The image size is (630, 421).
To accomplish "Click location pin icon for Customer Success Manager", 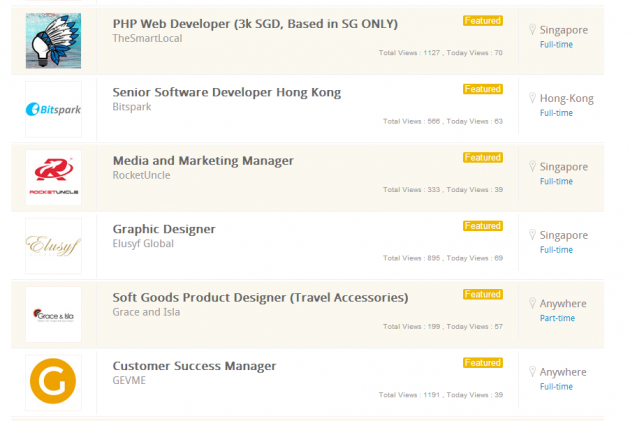I will coord(531,373).
